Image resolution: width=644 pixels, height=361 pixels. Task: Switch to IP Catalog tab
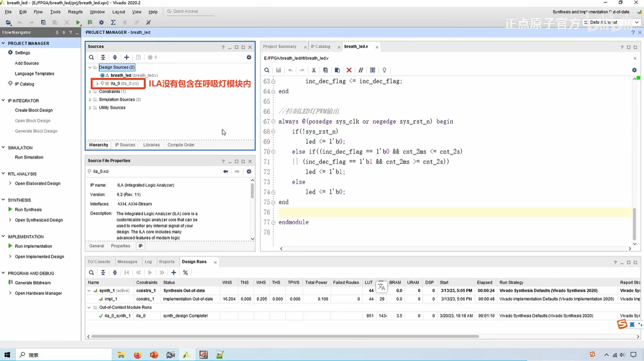[320, 47]
